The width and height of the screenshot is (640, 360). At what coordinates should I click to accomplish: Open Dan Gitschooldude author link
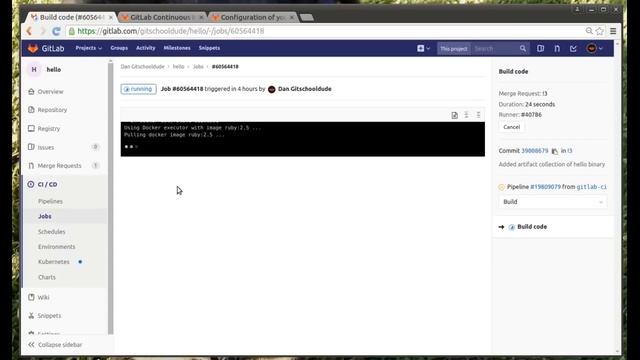pos(304,89)
